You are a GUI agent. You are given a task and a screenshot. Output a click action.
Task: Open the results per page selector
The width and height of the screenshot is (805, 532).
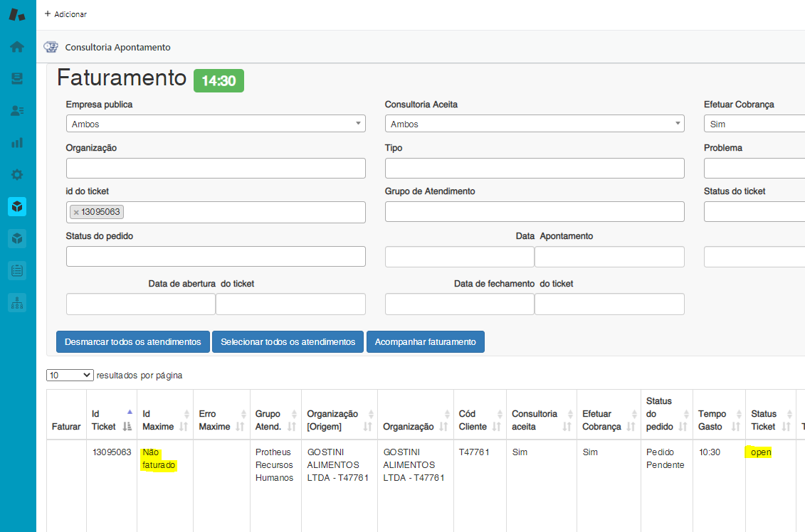[x=70, y=375]
